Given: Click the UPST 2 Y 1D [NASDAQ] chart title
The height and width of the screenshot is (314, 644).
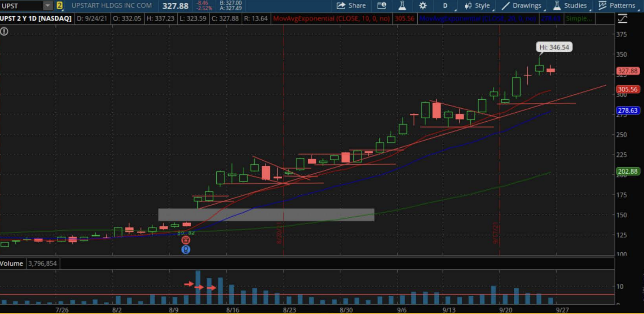Looking at the screenshot, I should tap(36, 19).
